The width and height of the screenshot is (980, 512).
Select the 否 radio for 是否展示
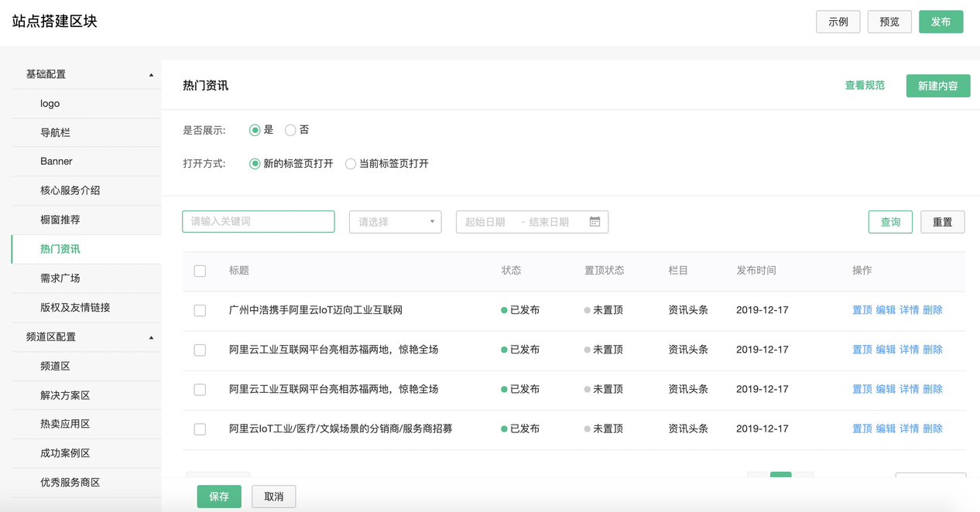[290, 130]
